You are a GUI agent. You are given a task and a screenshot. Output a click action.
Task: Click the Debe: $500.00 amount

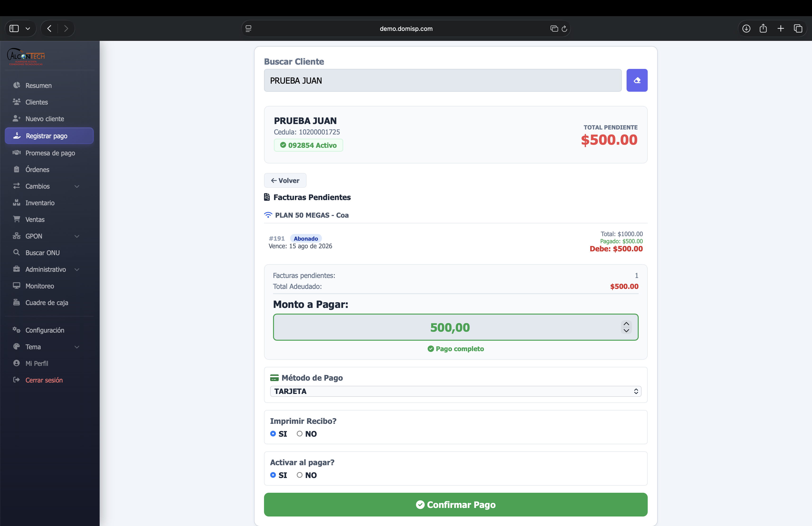tap(616, 249)
